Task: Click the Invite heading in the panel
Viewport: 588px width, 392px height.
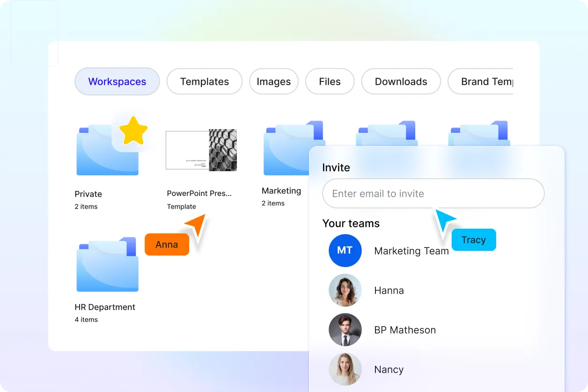Action: point(336,167)
